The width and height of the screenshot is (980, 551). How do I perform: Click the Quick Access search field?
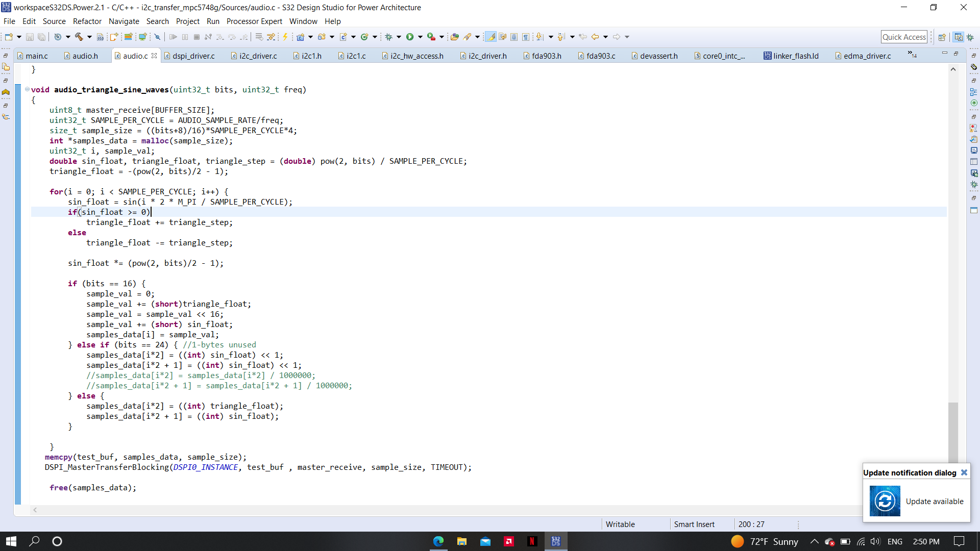pyautogui.click(x=904, y=37)
